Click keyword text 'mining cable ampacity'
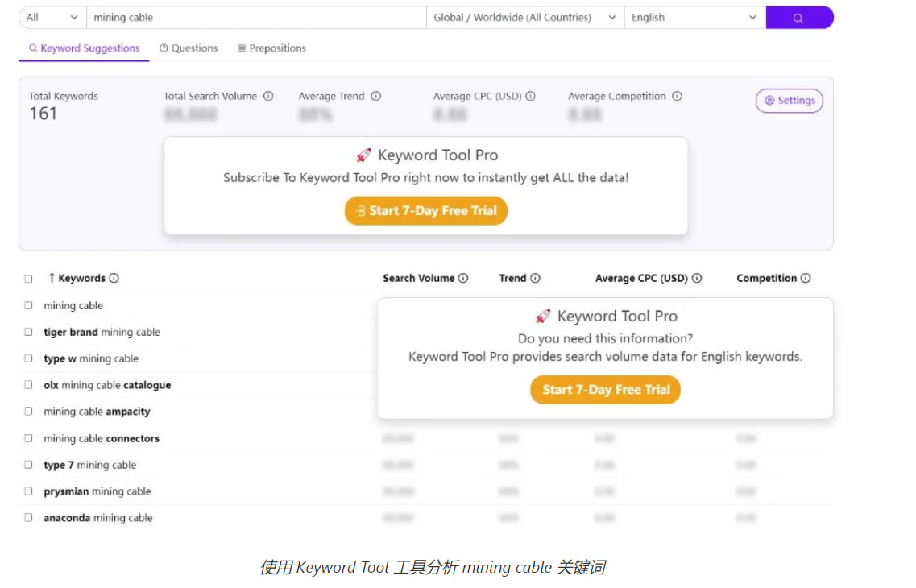This screenshot has height=588, width=916. (x=97, y=412)
